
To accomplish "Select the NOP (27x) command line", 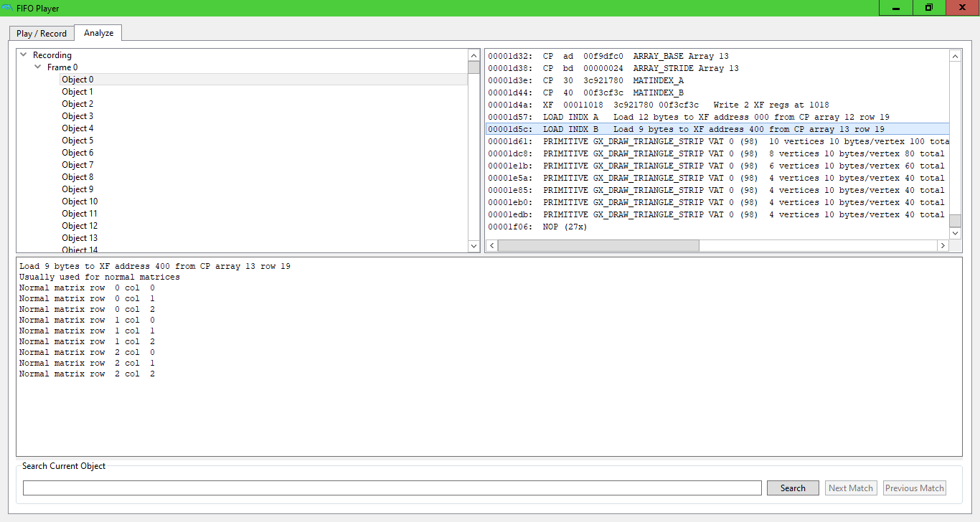I will (717, 227).
